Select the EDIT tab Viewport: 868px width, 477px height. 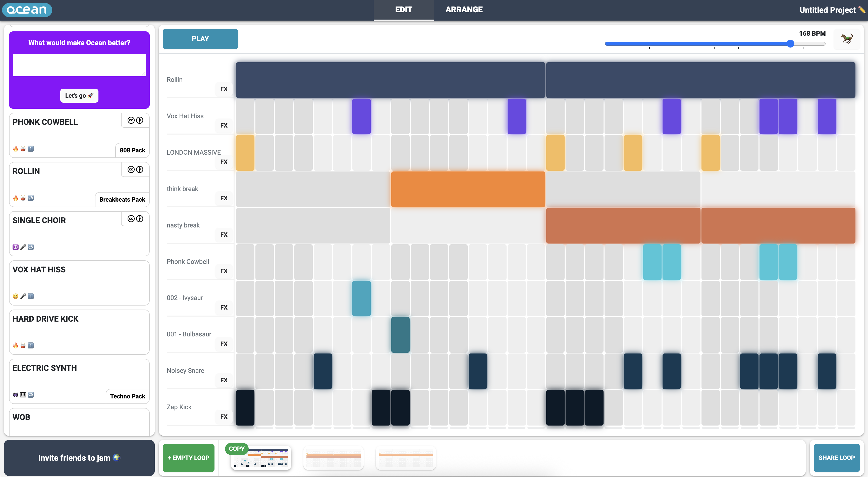(x=404, y=10)
